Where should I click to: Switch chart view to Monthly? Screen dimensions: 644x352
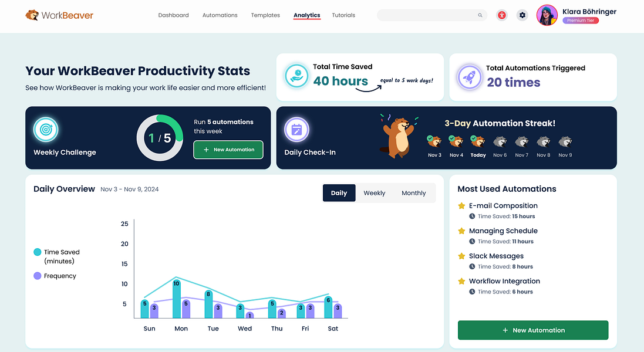click(x=413, y=192)
